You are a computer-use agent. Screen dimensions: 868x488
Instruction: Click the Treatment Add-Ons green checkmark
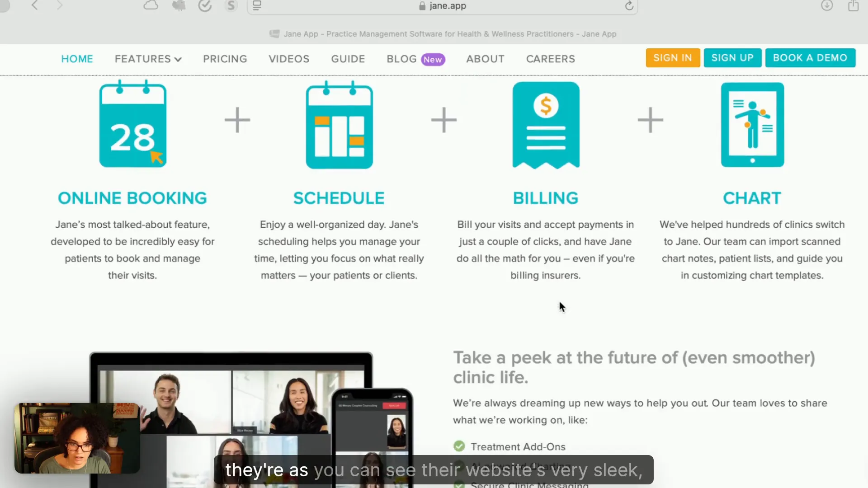pyautogui.click(x=459, y=446)
